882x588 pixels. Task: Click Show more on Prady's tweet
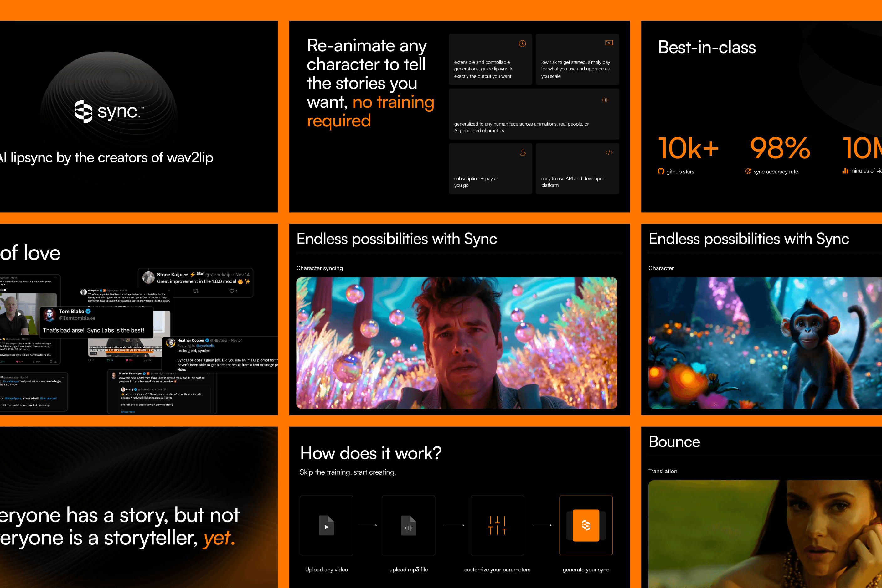[x=128, y=412]
